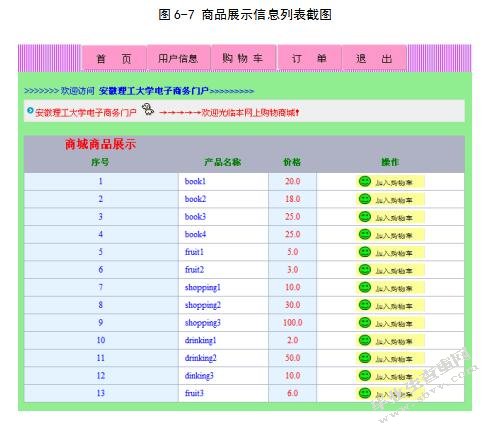Click product name fruit2
The width and height of the screenshot is (490, 429).
pos(194,270)
